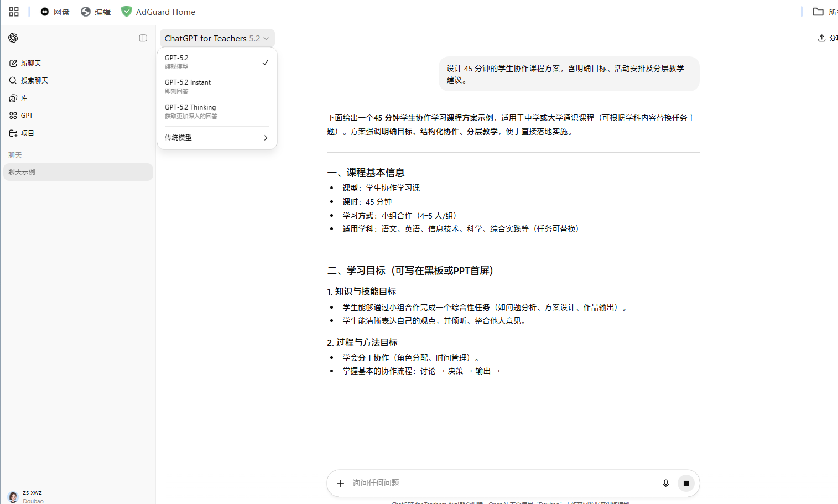Close the ChatGPT for Teachers model dropdown

click(216, 38)
